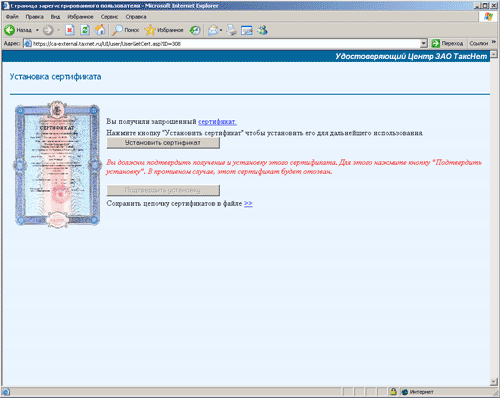Open the Справка menu

coord(136,17)
